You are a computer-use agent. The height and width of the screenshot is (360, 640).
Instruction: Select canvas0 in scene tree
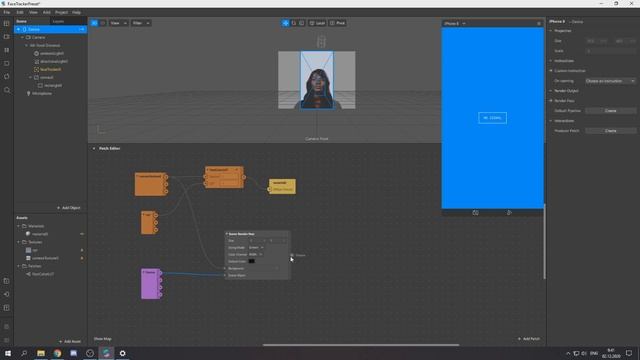pos(46,78)
